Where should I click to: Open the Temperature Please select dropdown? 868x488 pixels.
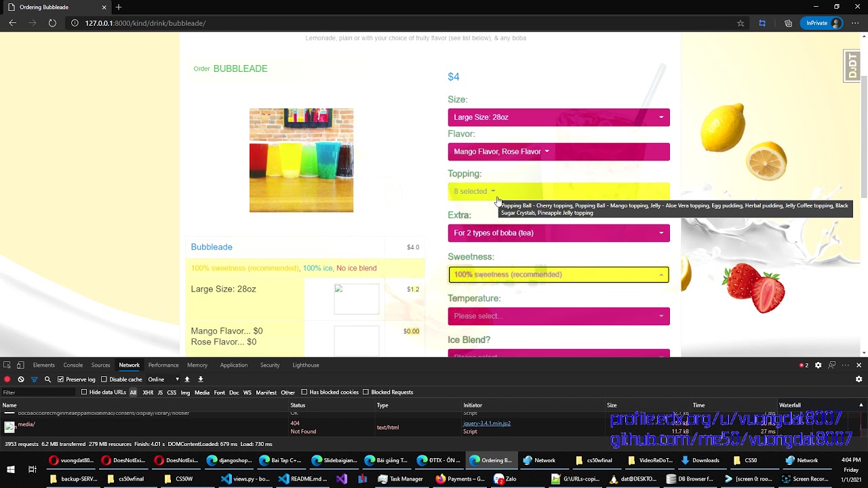click(559, 316)
